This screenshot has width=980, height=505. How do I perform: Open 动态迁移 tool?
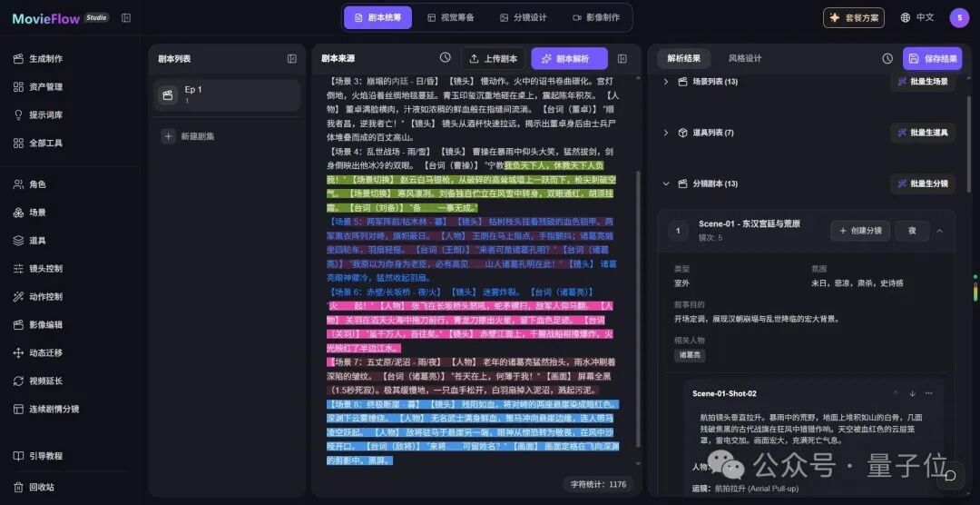tap(38, 353)
